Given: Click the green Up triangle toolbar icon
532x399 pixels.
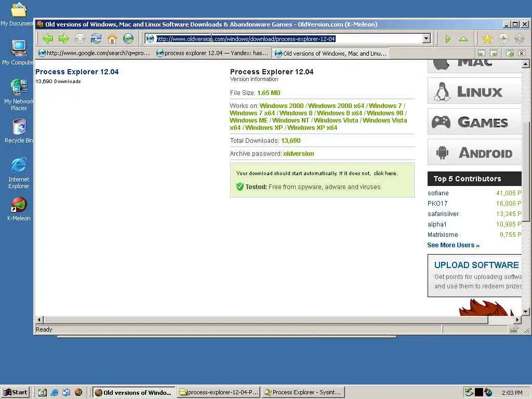Looking at the screenshot, I should pyautogui.click(x=463, y=39).
